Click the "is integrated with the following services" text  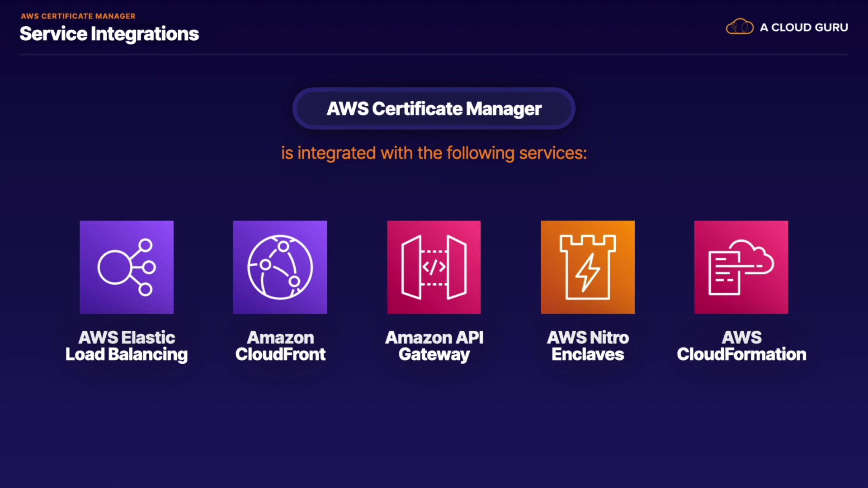click(434, 153)
